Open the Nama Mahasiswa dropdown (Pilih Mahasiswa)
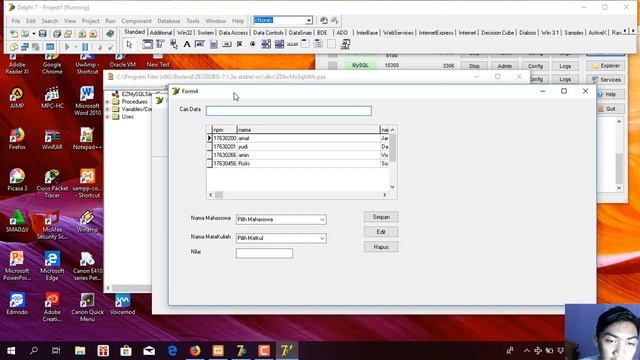 (x=322, y=220)
